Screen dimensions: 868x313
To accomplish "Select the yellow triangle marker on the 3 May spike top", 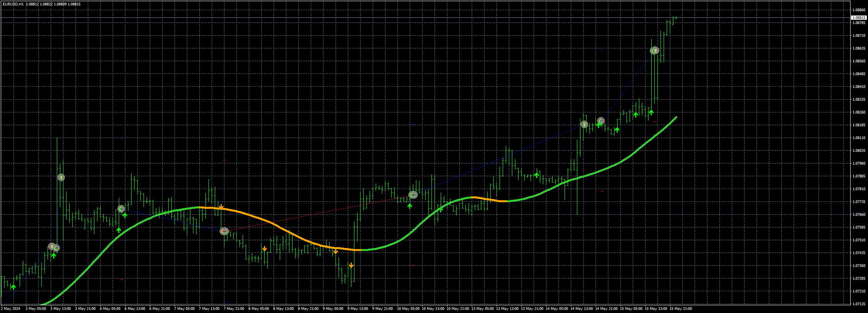I will click(61, 177).
